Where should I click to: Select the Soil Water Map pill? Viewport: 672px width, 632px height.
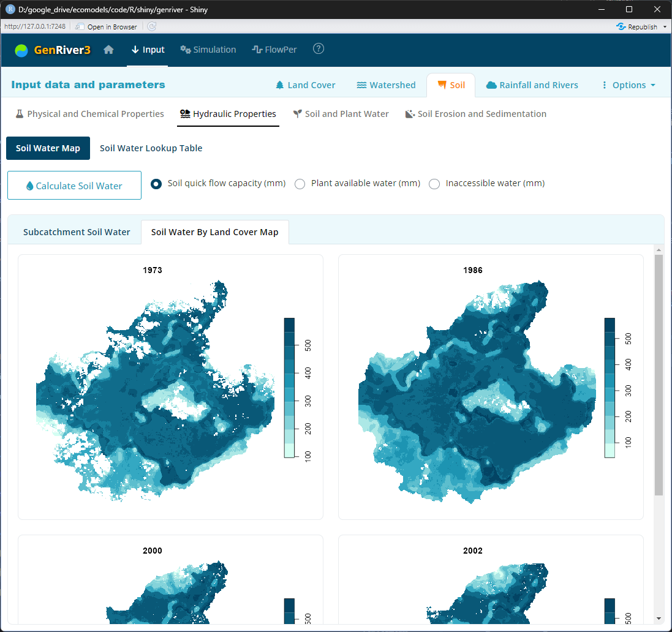click(x=48, y=148)
